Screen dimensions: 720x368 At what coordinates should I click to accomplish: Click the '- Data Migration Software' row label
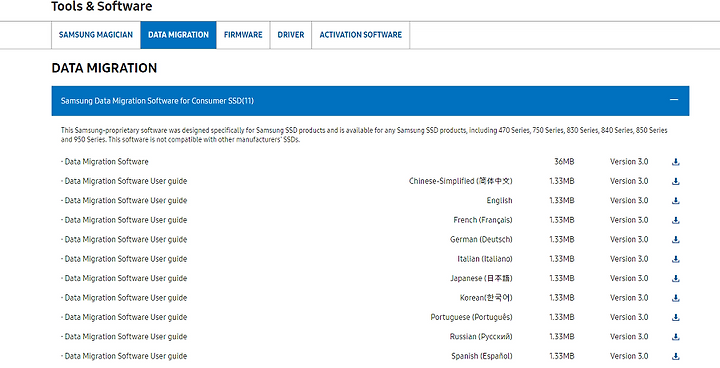(105, 162)
